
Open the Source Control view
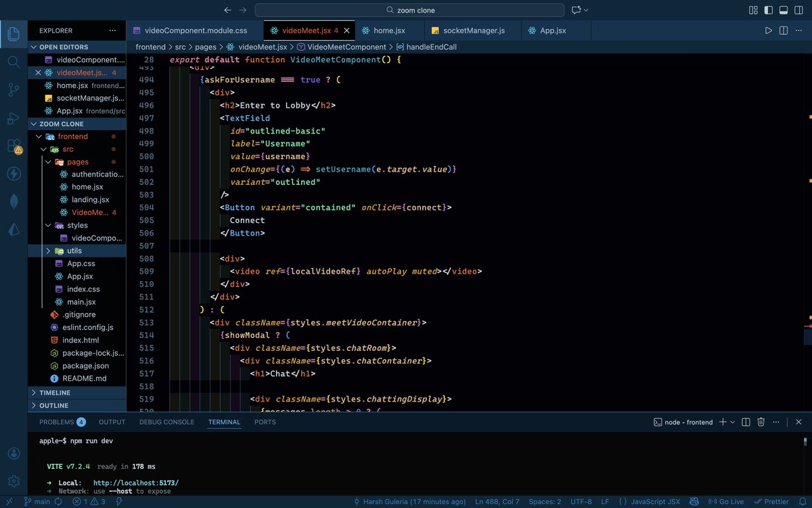[x=14, y=89]
